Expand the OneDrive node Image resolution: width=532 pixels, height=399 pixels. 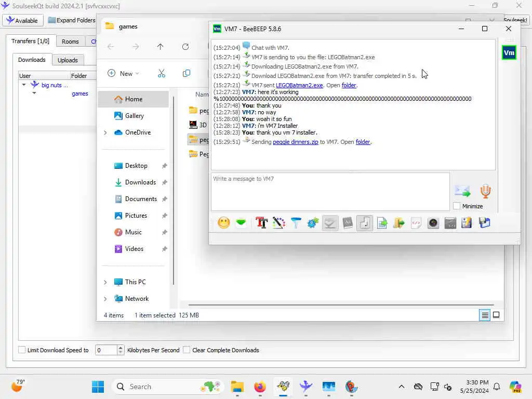[105, 132]
